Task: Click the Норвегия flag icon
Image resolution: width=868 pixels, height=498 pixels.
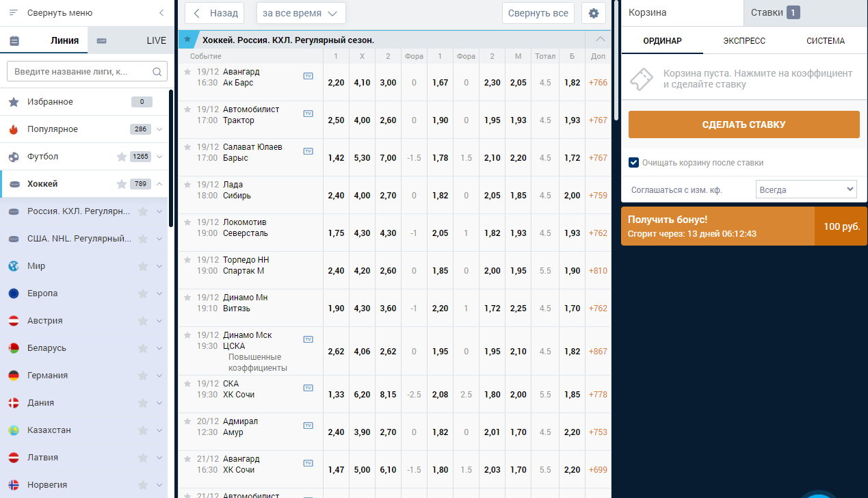Action: 14,485
